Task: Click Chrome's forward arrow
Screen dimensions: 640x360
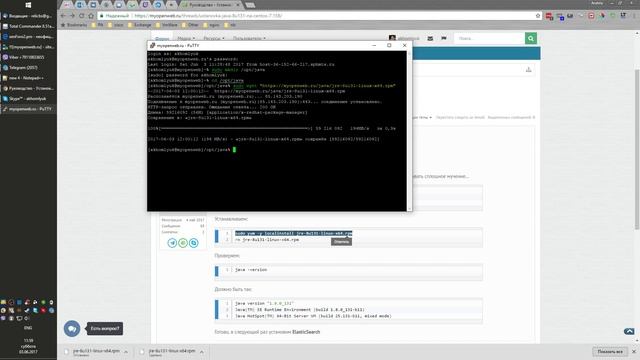Action: point(72,16)
